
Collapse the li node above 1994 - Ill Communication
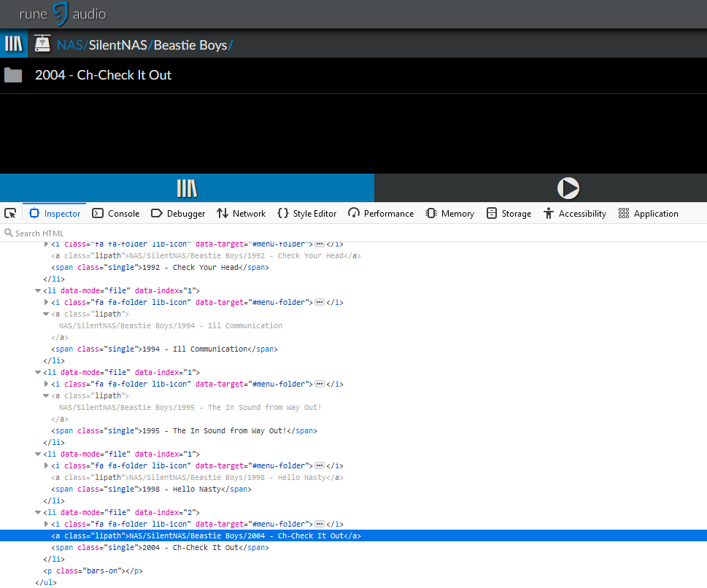point(38,290)
